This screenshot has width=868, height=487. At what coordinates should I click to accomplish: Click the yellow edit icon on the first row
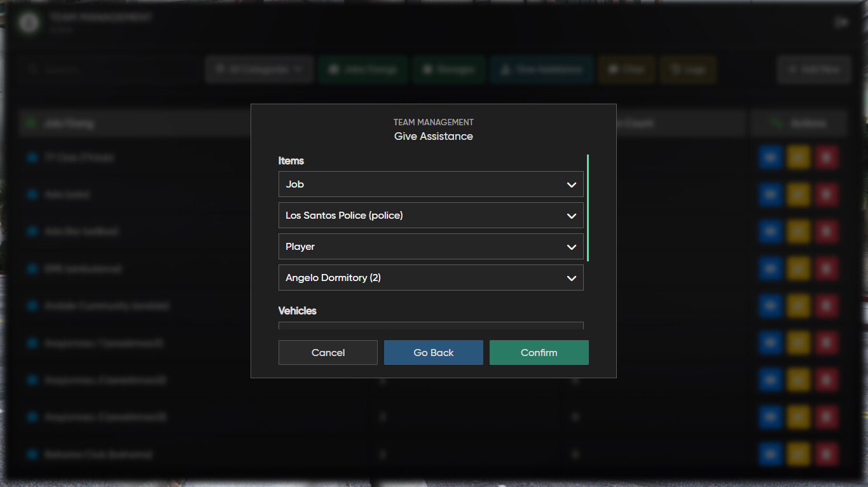[x=798, y=157]
